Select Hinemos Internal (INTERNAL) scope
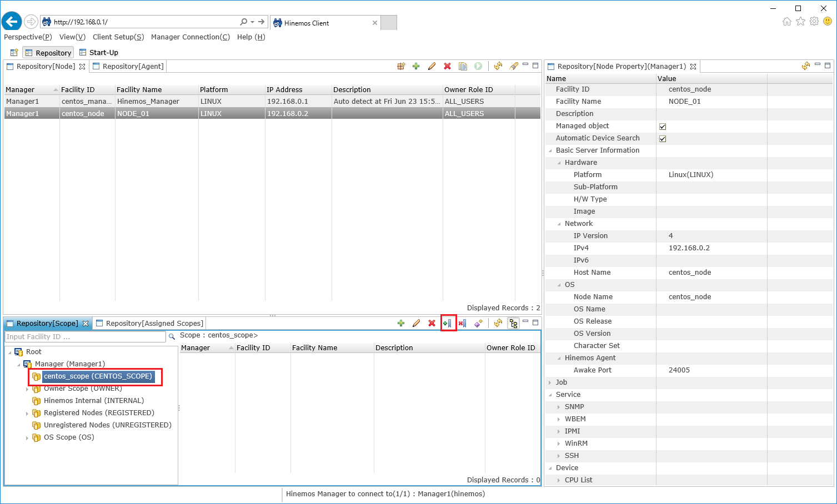The height and width of the screenshot is (504, 837). click(94, 401)
